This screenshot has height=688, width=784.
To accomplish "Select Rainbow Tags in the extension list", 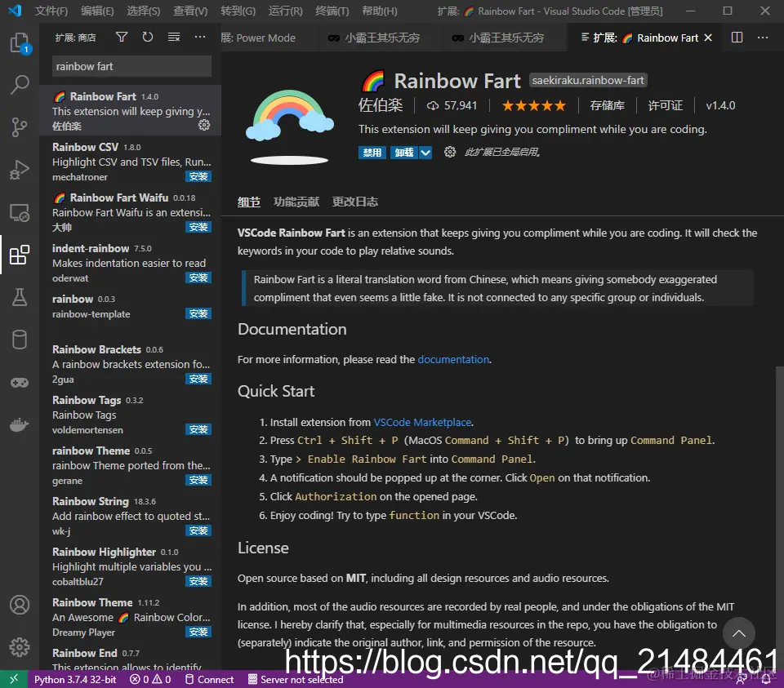I will (130, 415).
